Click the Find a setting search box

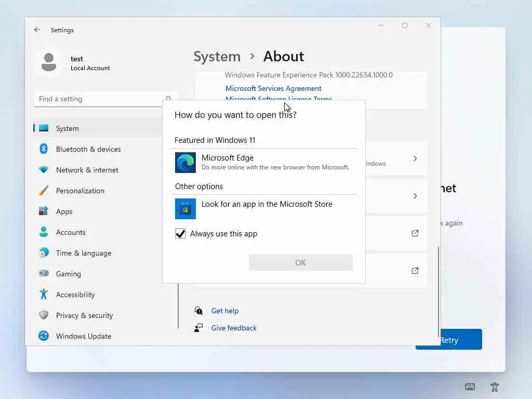click(105, 99)
